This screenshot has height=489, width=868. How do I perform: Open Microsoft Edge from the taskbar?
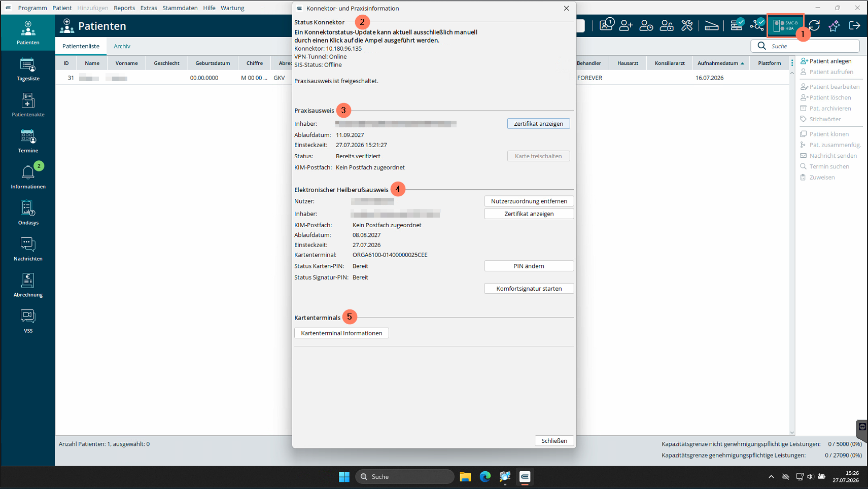[485, 477]
